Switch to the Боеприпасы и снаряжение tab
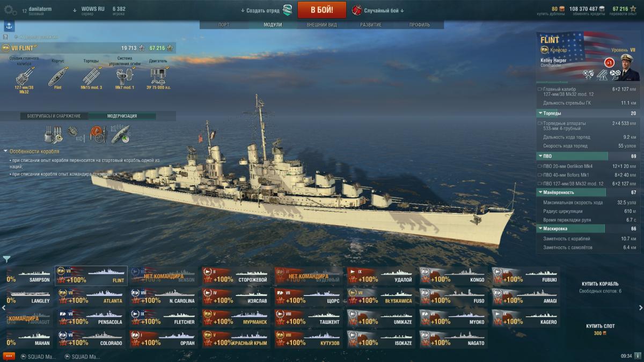The image size is (644, 362). coord(54,116)
